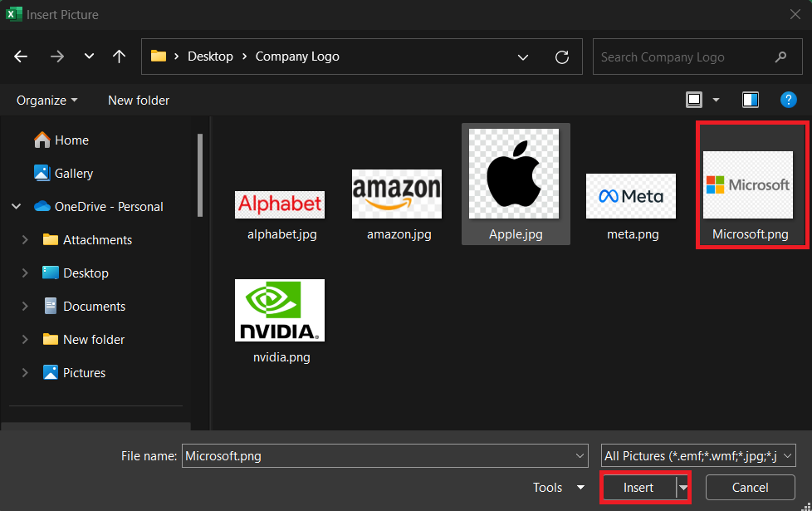Screen dimensions: 812x511
Task: Click the Insert button
Action: click(x=638, y=487)
